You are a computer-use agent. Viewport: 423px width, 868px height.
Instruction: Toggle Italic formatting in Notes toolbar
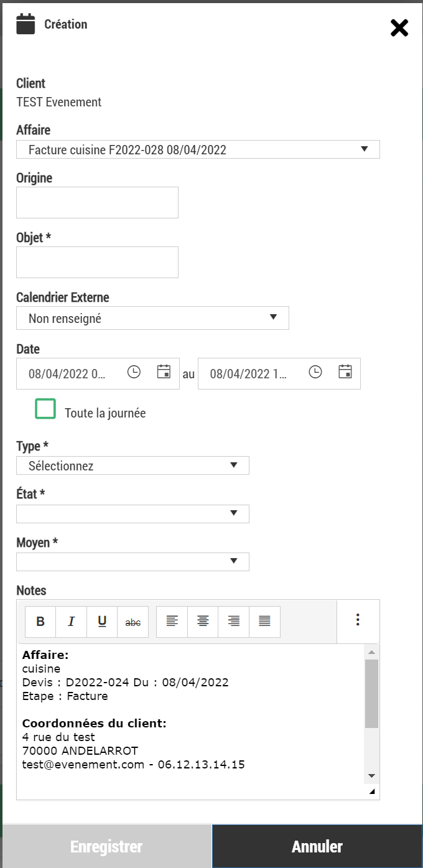click(71, 622)
